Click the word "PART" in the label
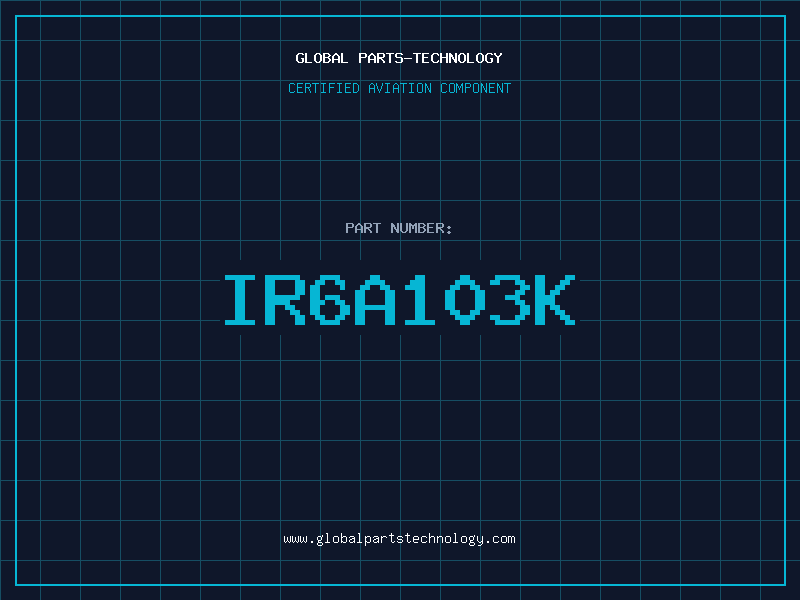This screenshot has height=600, width=800. pyautogui.click(x=363, y=228)
